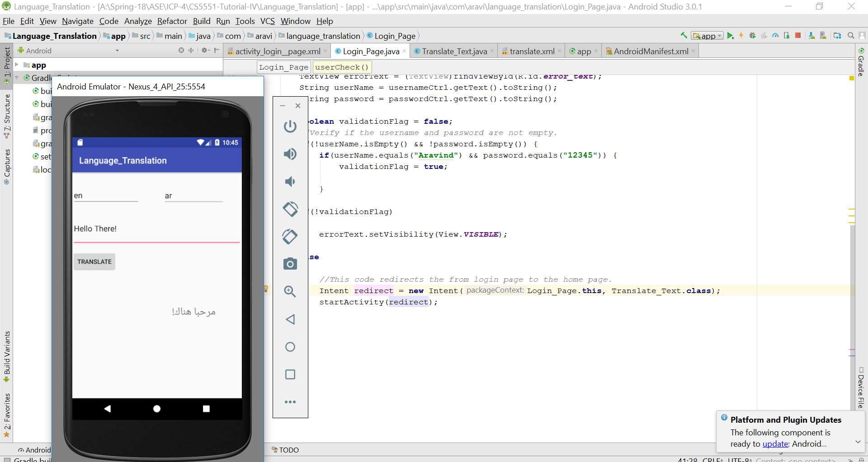
Task: Open the Captures side tool window
Action: tap(7, 166)
